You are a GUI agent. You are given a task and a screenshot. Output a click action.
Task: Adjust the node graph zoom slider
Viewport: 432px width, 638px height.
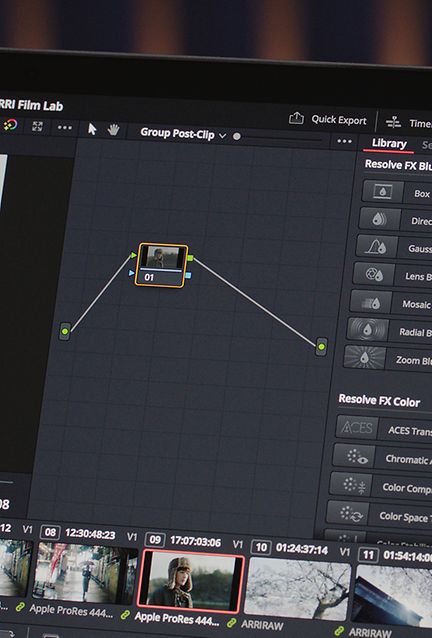[x=236, y=136]
